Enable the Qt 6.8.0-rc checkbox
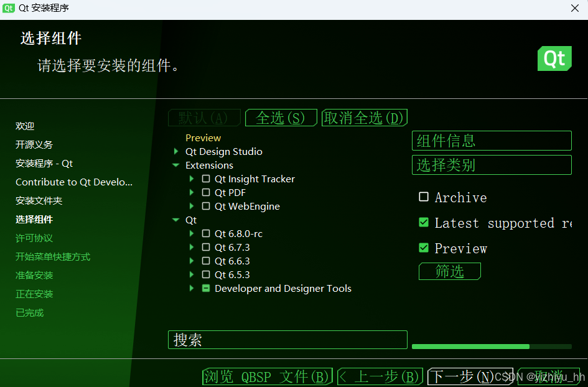Screen dimensions: 588x387 206,233
